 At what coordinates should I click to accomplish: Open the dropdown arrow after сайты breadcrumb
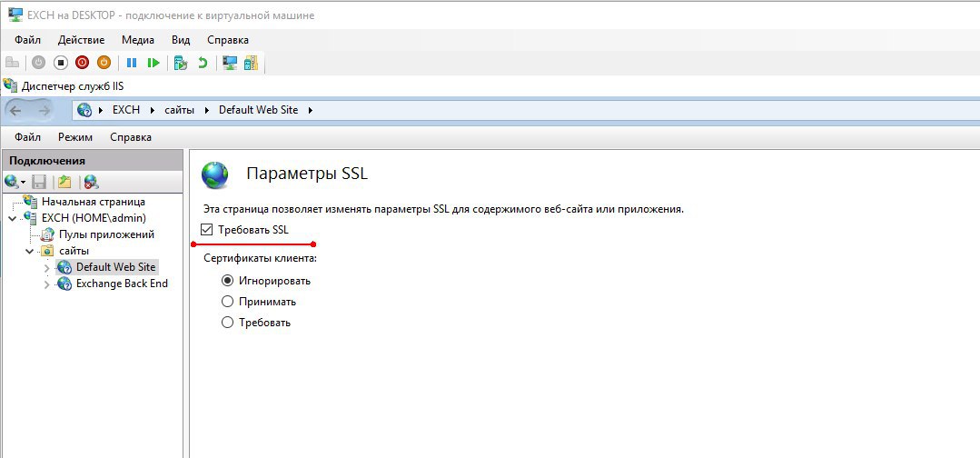pos(208,110)
